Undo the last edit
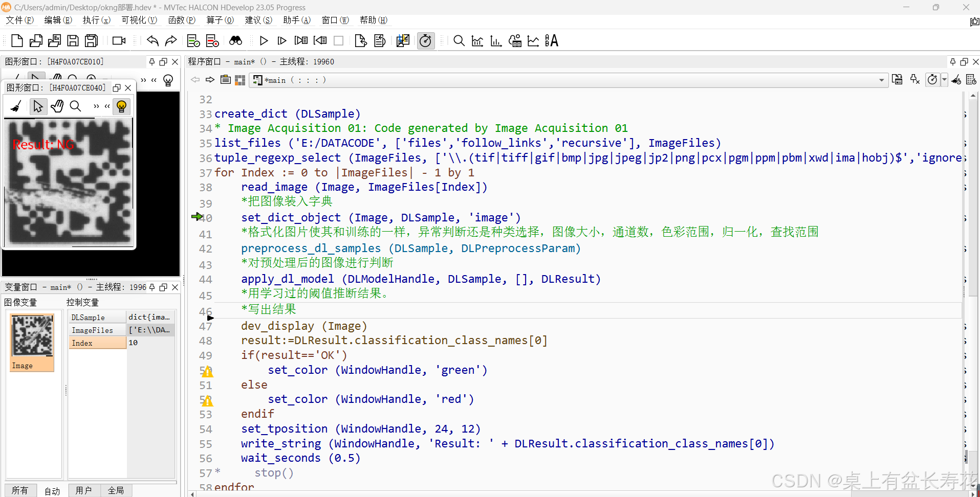980x497 pixels. [153, 41]
